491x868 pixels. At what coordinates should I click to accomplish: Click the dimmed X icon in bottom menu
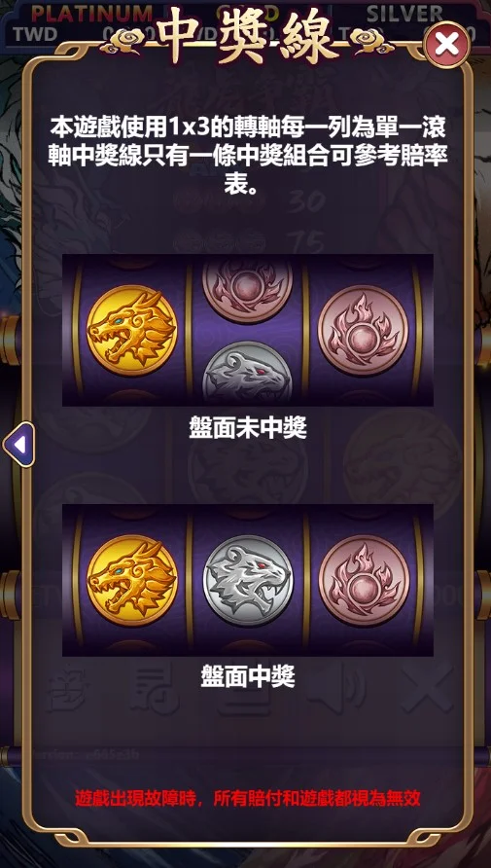pos(427,691)
